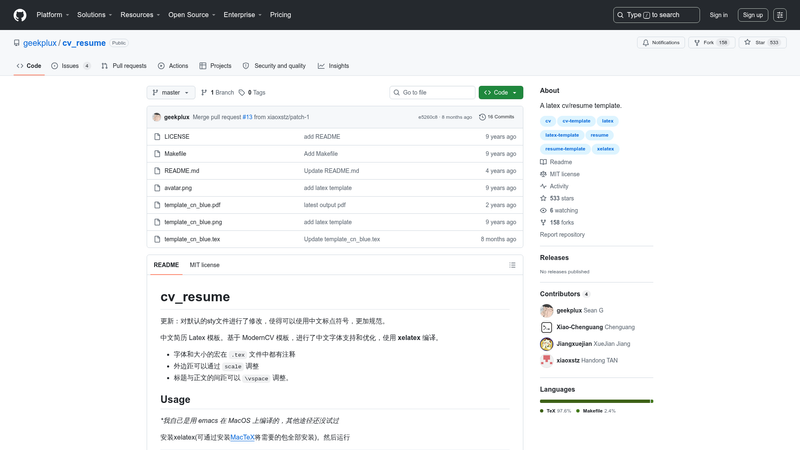
Task: Open the master branch dropdown
Action: (171, 92)
